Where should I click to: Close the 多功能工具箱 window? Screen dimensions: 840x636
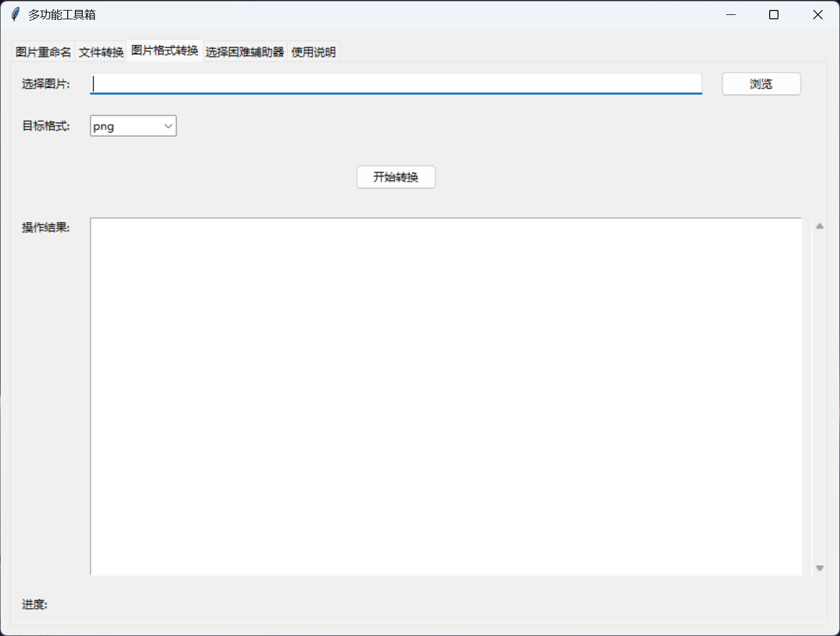click(x=818, y=14)
